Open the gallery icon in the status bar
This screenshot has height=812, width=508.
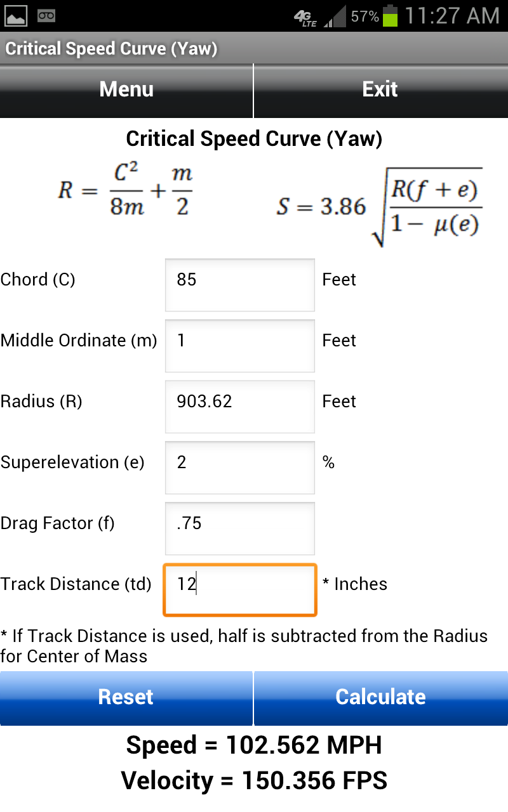pos(15,14)
